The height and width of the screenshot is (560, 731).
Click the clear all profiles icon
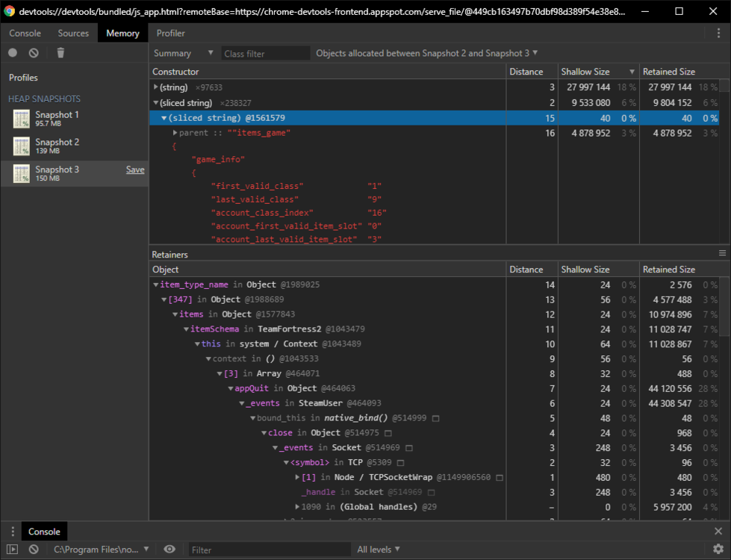point(34,53)
